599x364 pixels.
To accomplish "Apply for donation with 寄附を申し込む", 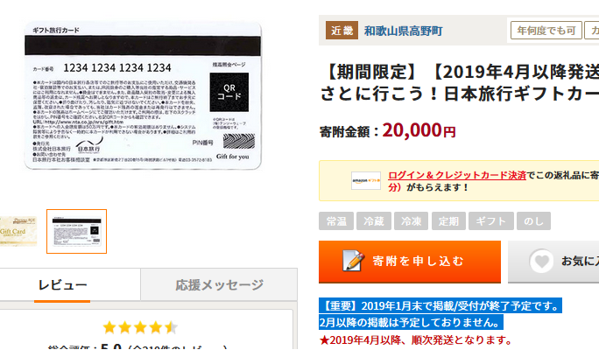I will [410, 262].
